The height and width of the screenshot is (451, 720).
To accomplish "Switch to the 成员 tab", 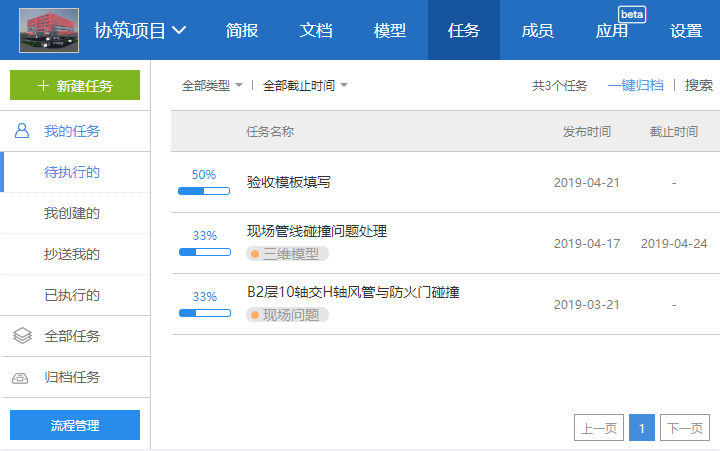I will coord(538,31).
